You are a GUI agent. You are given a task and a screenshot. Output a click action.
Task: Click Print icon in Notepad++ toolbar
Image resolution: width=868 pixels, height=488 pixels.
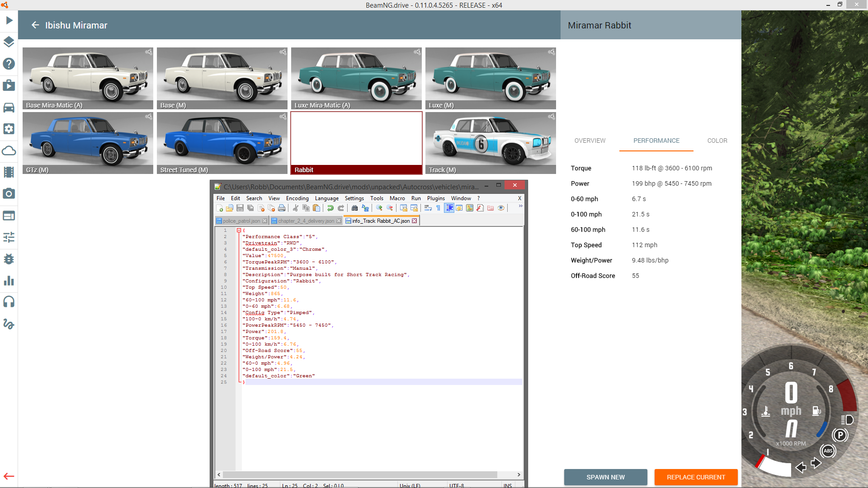pos(282,208)
